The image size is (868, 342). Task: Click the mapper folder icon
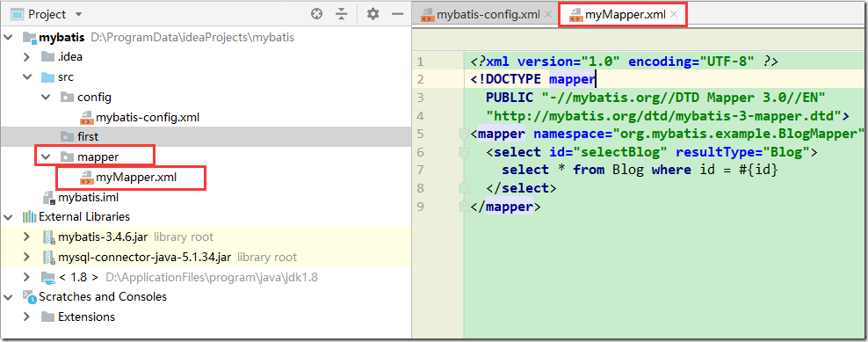67,156
